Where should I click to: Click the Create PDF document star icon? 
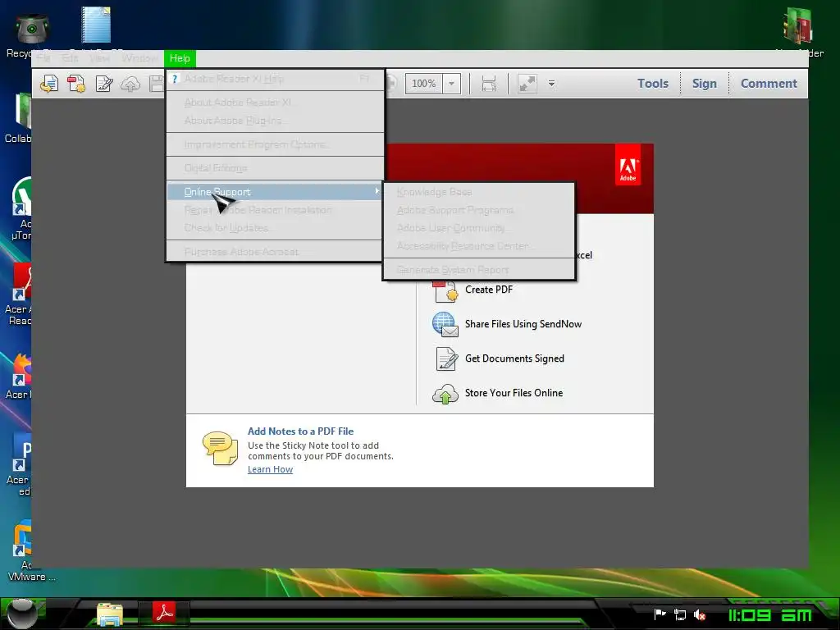[445, 292]
